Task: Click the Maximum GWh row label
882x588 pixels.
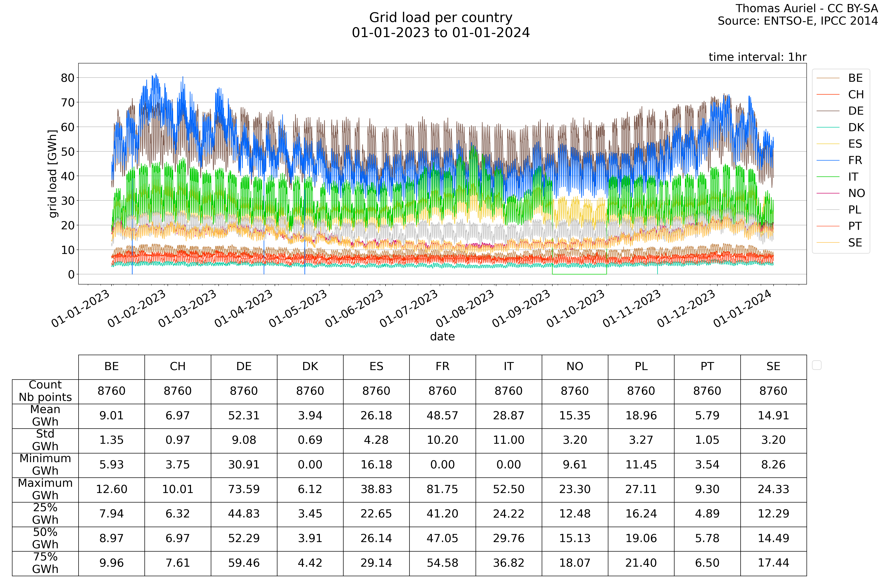Action: [45, 489]
